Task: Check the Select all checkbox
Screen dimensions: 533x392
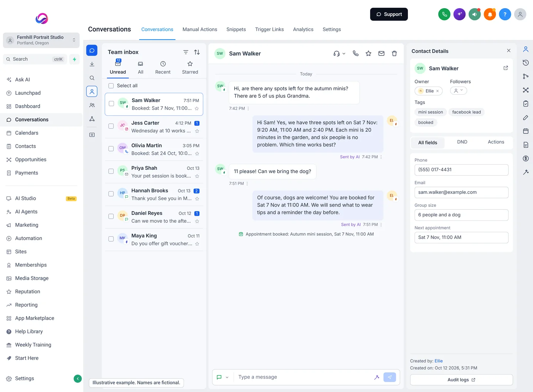Action: [111, 86]
